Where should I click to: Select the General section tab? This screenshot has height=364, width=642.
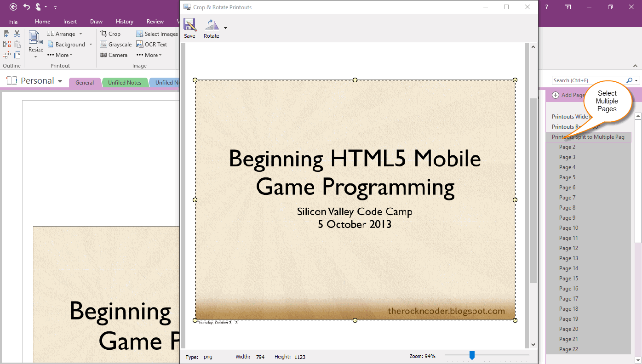pos(85,83)
